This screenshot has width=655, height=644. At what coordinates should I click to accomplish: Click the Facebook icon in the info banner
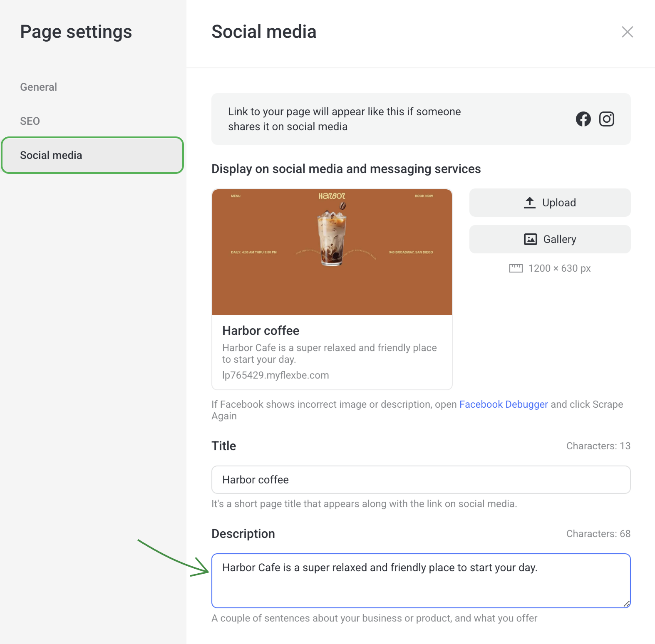click(583, 119)
